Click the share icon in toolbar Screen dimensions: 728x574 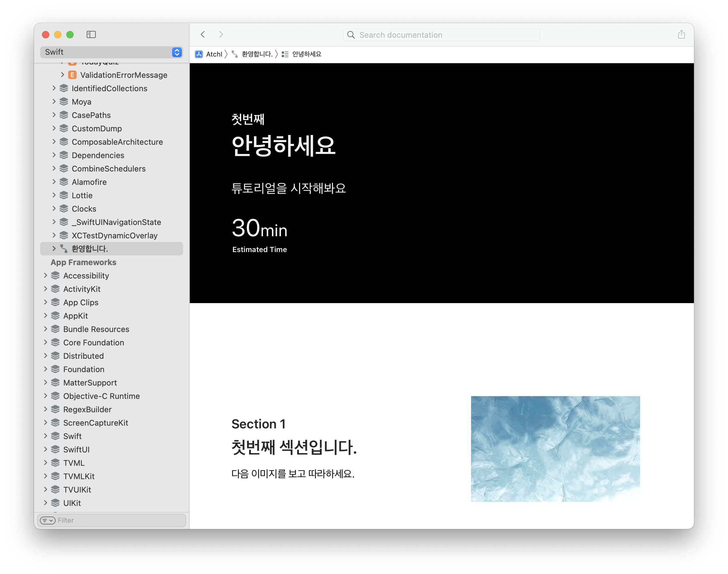tap(681, 35)
